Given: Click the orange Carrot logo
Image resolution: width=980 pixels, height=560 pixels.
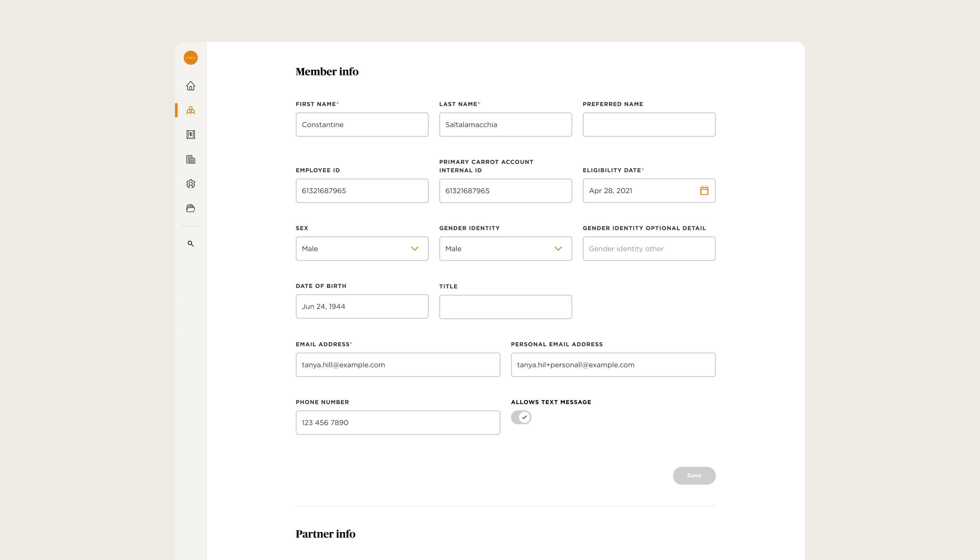Looking at the screenshot, I should coord(190,58).
